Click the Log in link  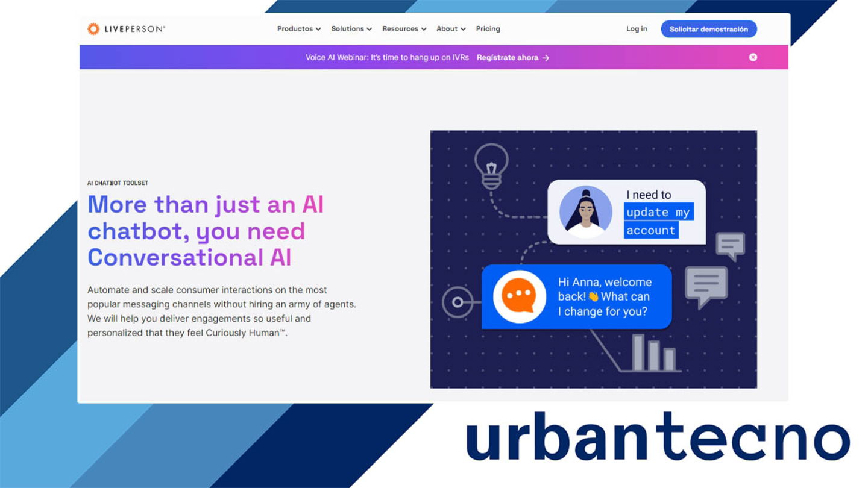[637, 29]
